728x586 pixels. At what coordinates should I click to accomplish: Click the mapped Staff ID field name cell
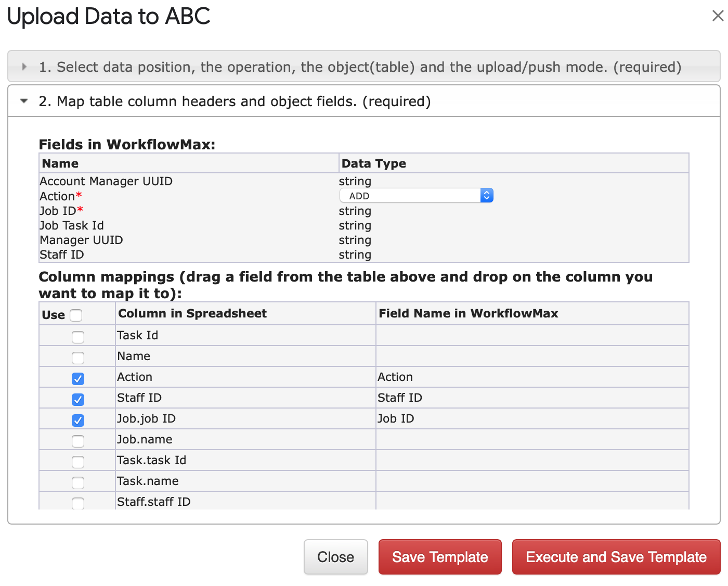point(532,398)
